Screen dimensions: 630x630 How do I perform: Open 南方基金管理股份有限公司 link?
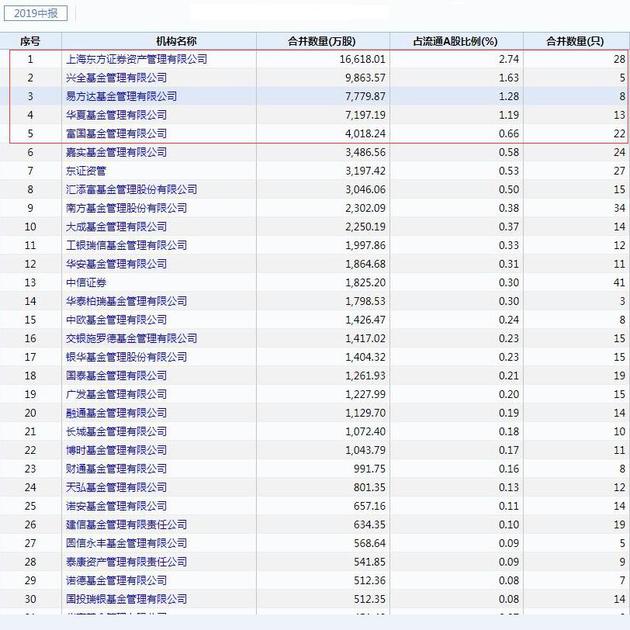127,208
